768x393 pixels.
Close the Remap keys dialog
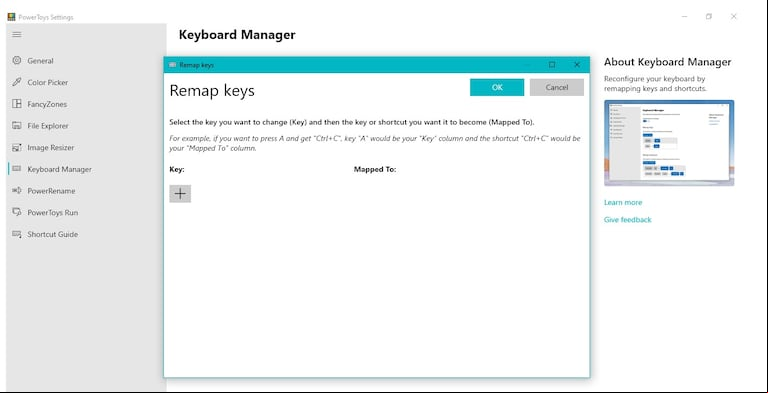pyautogui.click(x=577, y=65)
